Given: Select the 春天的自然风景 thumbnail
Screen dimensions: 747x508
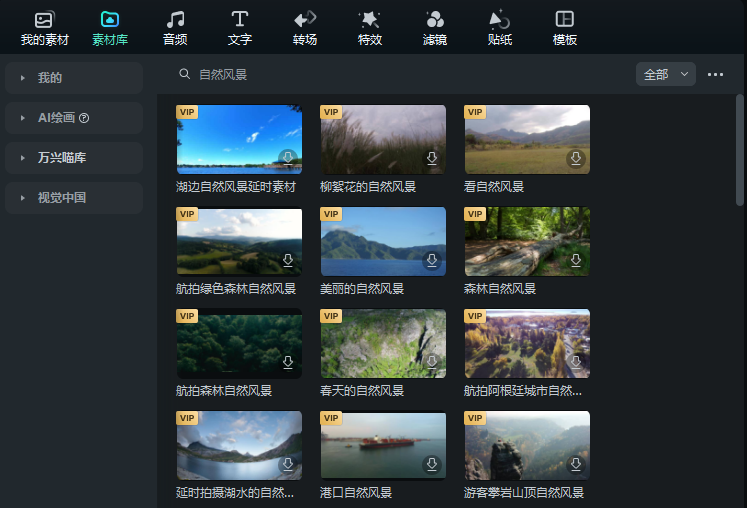Looking at the screenshot, I should [x=383, y=344].
